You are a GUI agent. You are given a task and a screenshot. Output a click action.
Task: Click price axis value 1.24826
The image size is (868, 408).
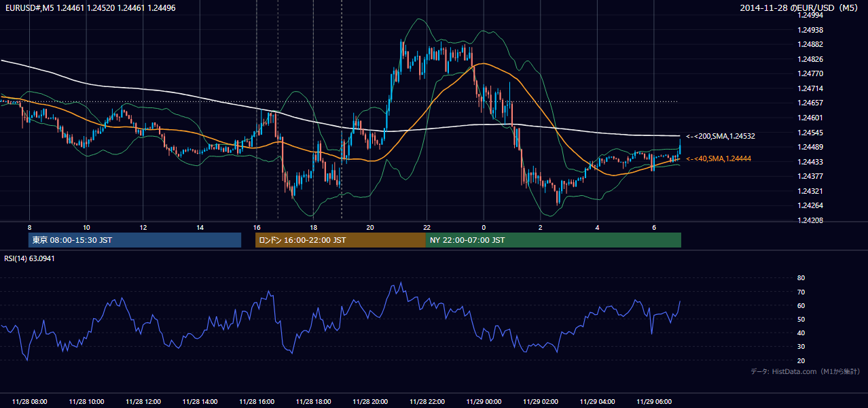point(811,59)
